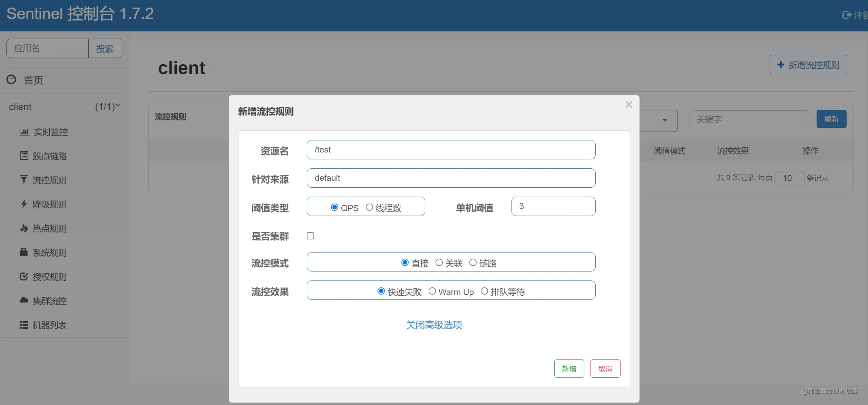Click the 新增流控规则 button at top right
Screen dimensions: 868x405
pyautogui.click(x=808, y=65)
